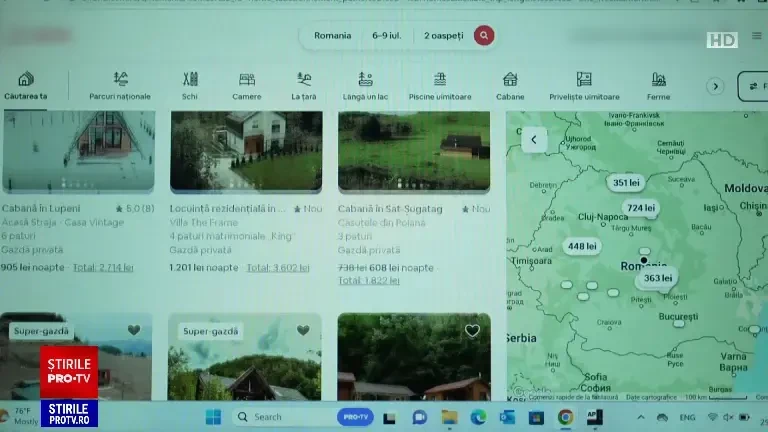This screenshot has height=432, width=768.
Task: Switch to the Căutarea ta tab
Action: tap(26, 85)
